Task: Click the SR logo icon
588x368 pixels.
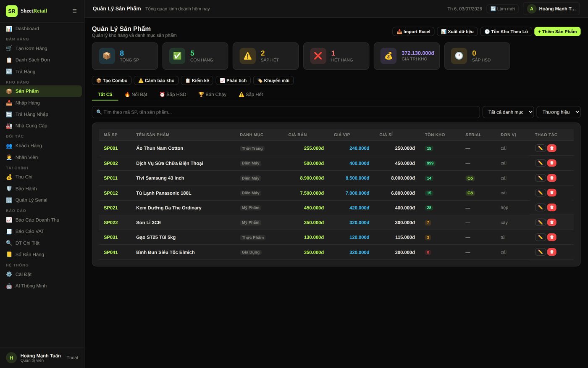Action: click(12, 11)
